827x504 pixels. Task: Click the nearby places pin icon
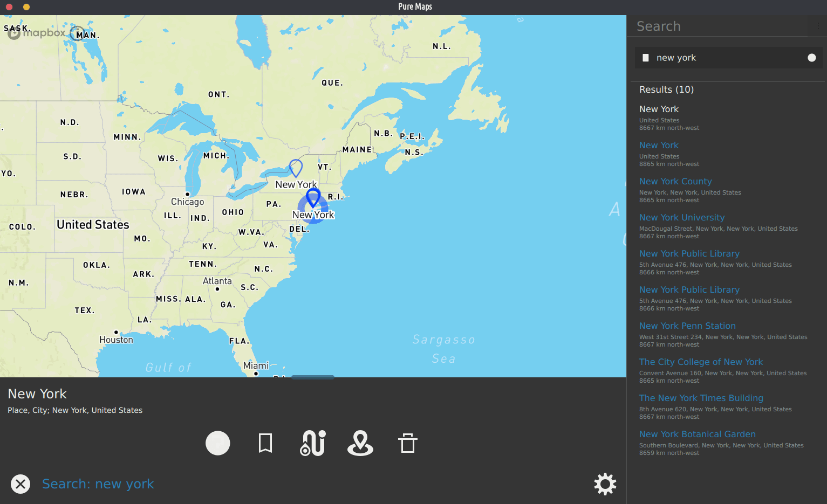point(360,443)
